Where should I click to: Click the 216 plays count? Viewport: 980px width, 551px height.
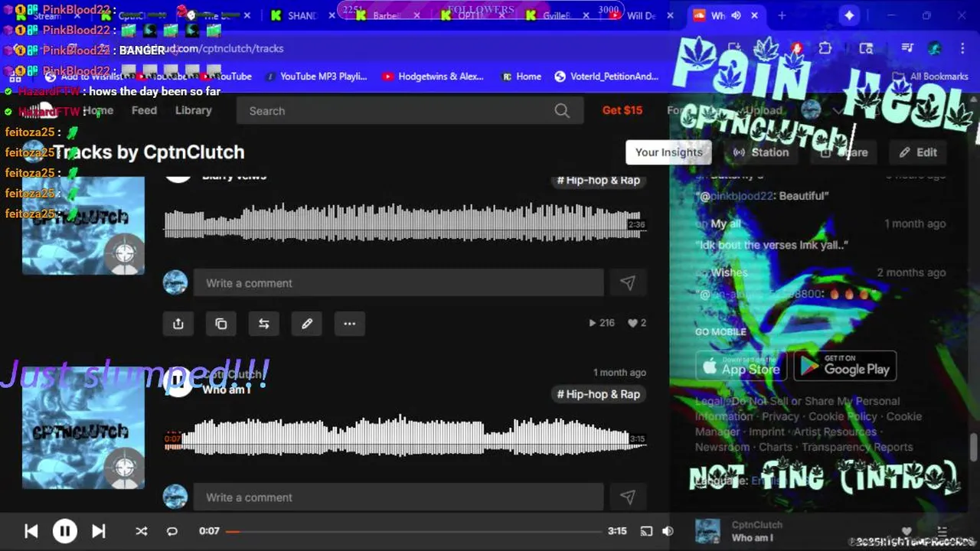click(602, 323)
